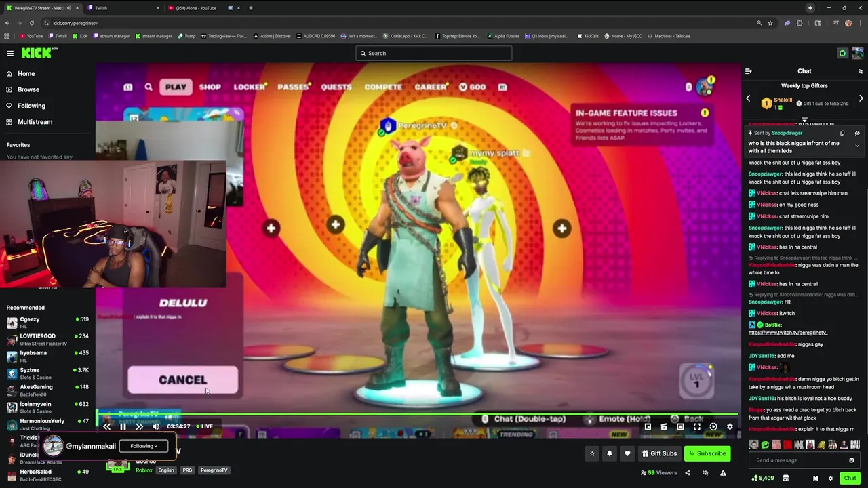Screen dimensions: 868x488
Task: Focus the Kick Search field
Action: [x=434, y=53]
